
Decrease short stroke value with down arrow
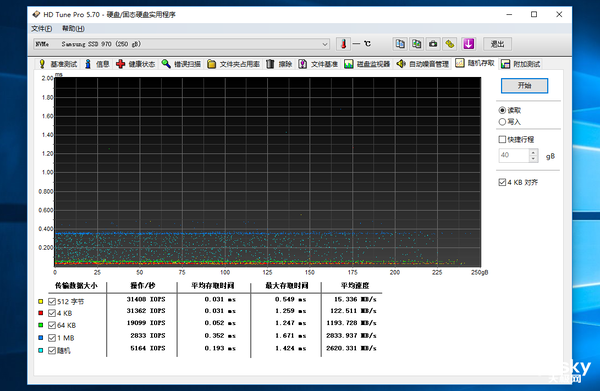point(533,158)
